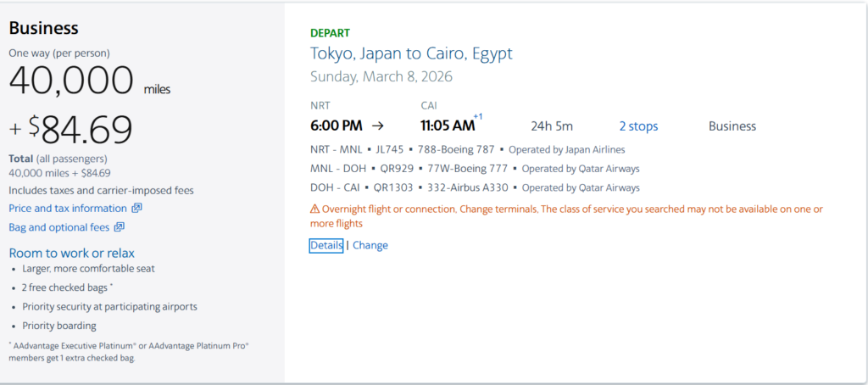868x385 pixels.
Task: Click the Change flight link
Action: (x=370, y=246)
